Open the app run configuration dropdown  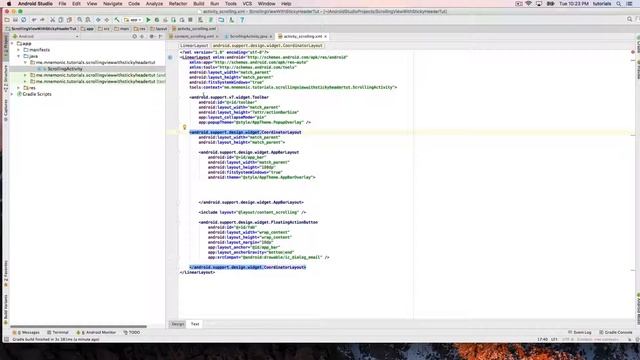(133, 20)
